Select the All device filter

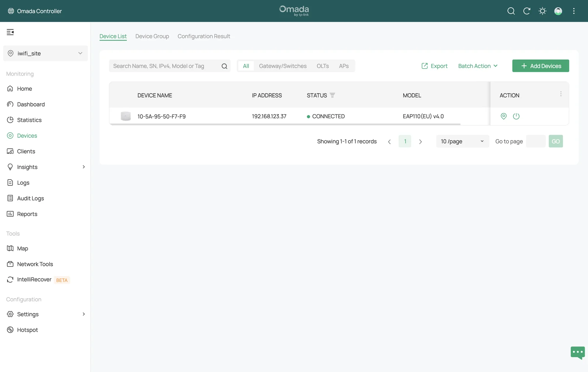[x=246, y=66]
